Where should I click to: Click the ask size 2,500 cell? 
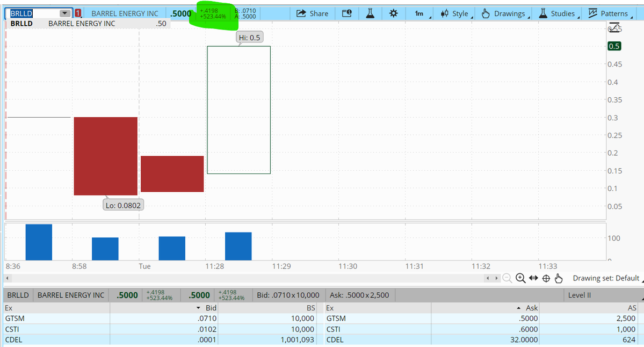[626, 318]
